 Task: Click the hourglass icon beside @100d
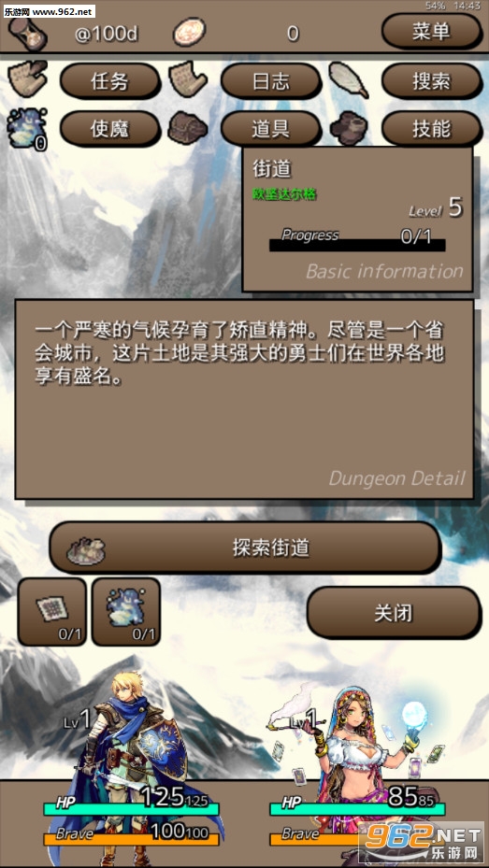click(29, 34)
